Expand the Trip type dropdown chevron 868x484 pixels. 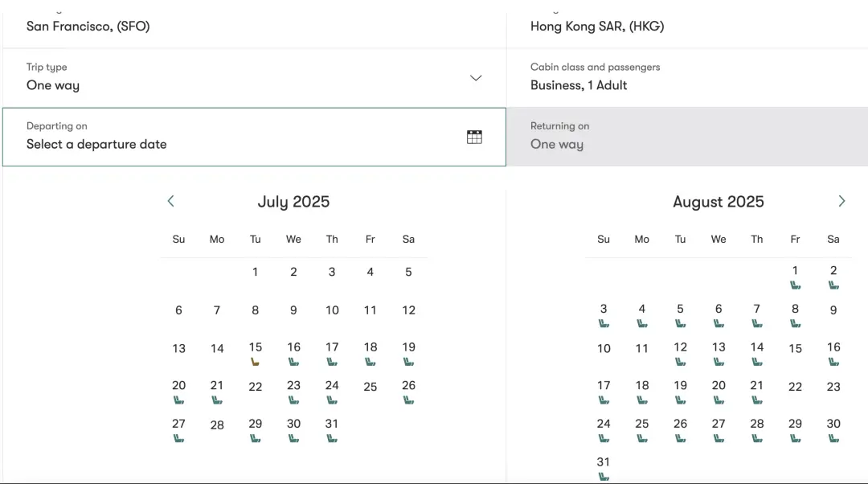[476, 78]
